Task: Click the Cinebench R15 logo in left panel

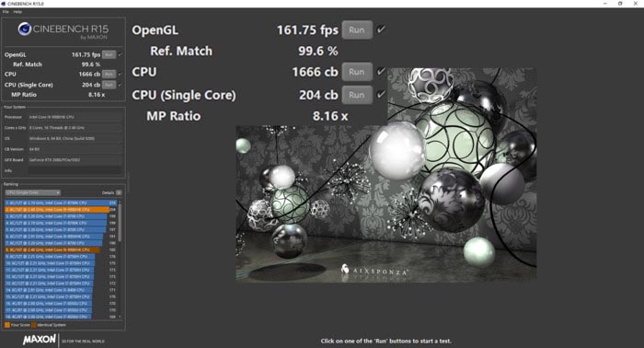Action: [63, 30]
